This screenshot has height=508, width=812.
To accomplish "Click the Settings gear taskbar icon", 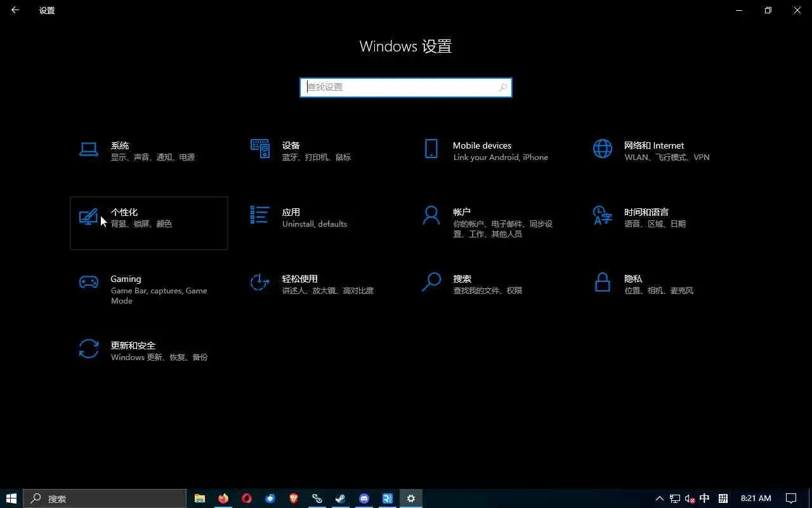I will tap(411, 498).
